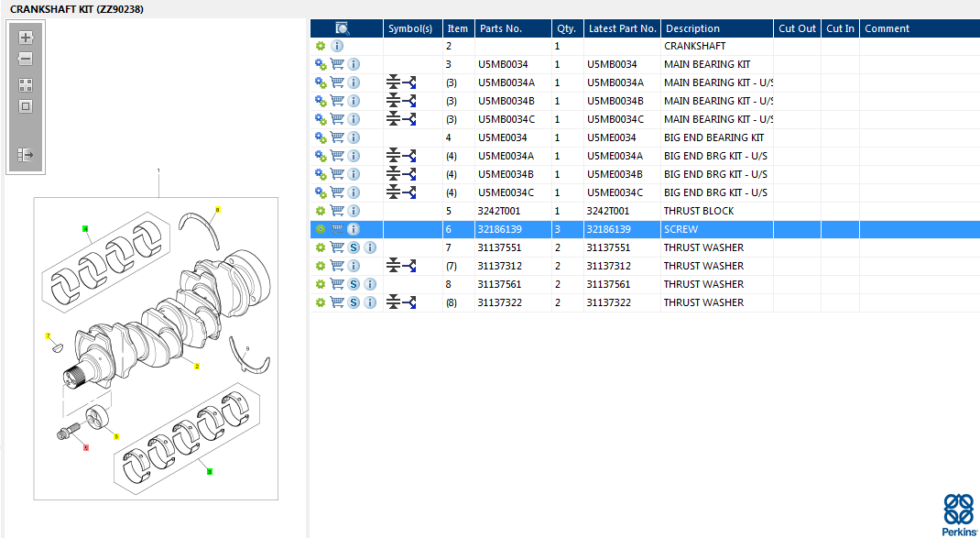The width and height of the screenshot is (980, 538).
Task: Click the single square view icon
Action: [26, 106]
